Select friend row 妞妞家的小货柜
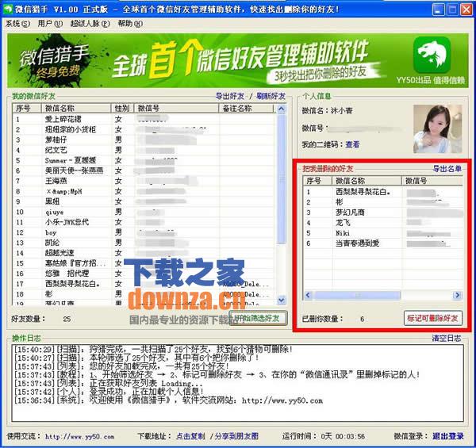The width and height of the screenshot is (476, 448). (144, 129)
